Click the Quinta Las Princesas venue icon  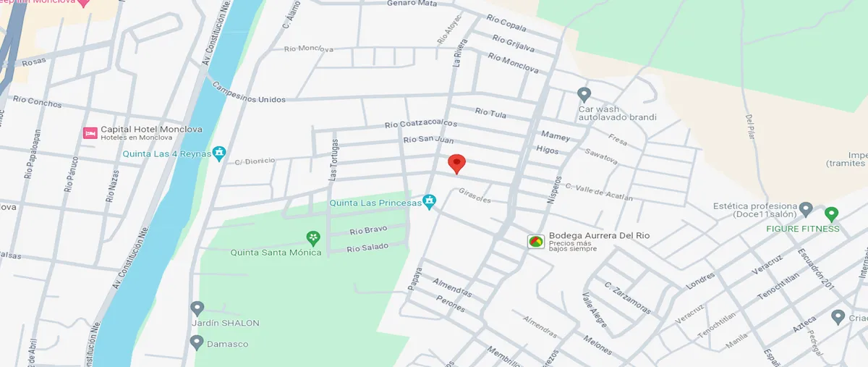pyautogui.click(x=430, y=202)
